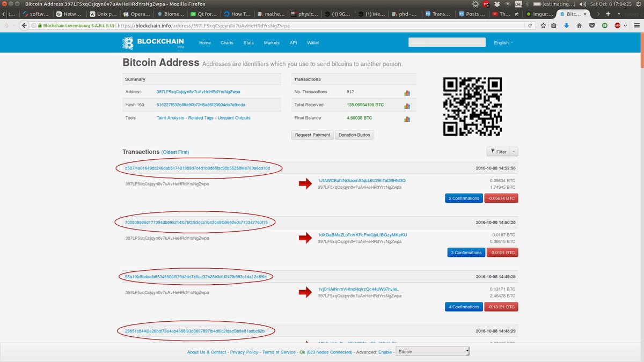Click the -0.13191 BTC red button
Viewport: 644px width, 362px height.
[501, 307]
